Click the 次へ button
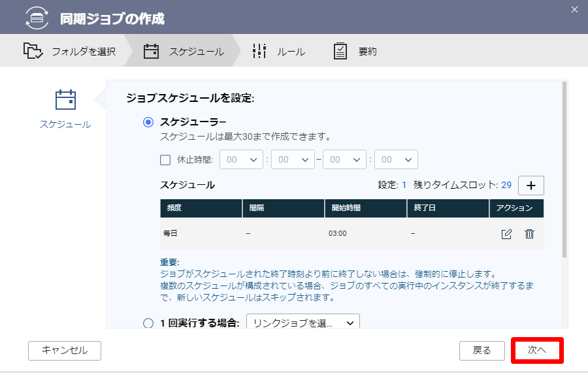Viewport: 588px width, 373px height. tap(537, 350)
